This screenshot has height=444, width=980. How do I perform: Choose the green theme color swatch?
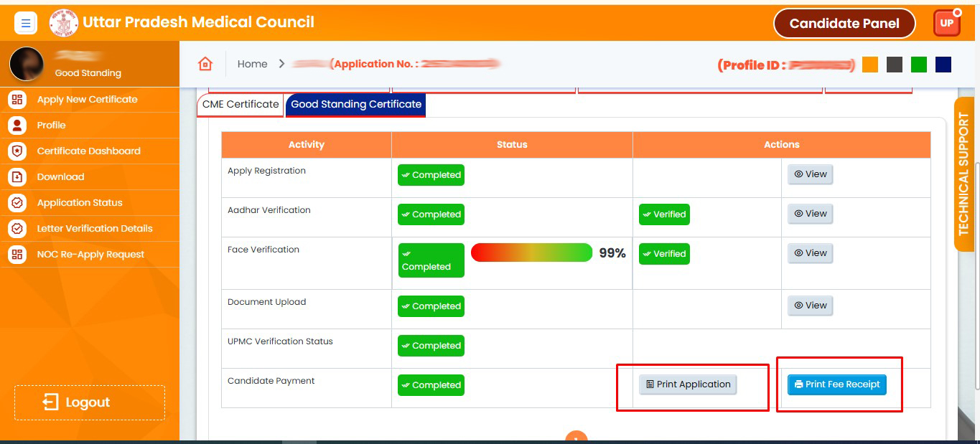[918, 65]
